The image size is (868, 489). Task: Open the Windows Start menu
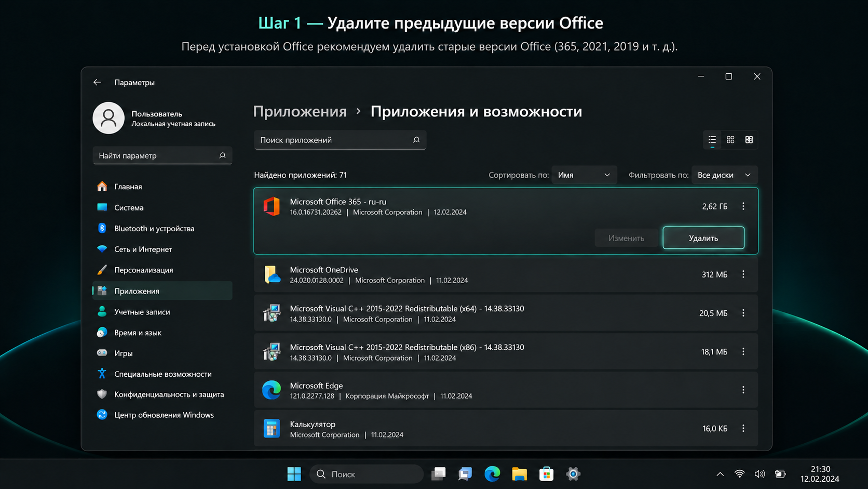[294, 474]
